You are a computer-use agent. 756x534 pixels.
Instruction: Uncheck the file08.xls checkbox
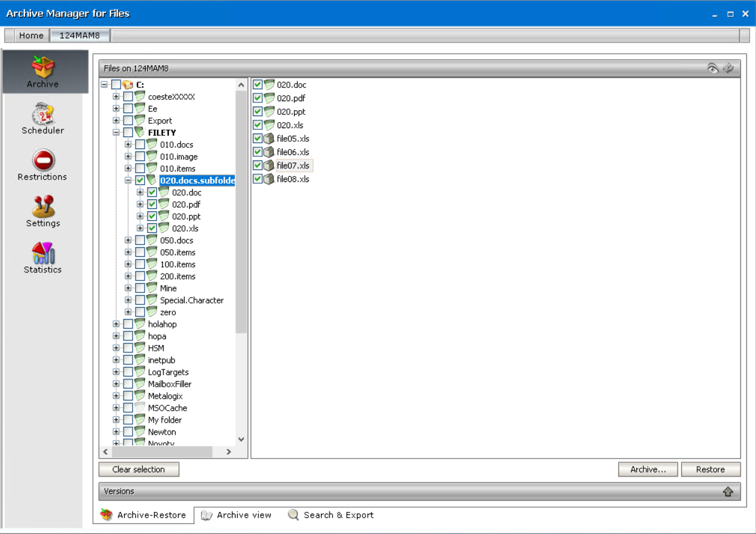(258, 179)
